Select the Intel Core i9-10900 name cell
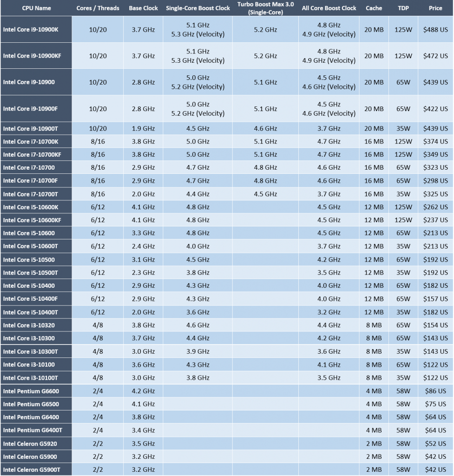 [36, 82]
